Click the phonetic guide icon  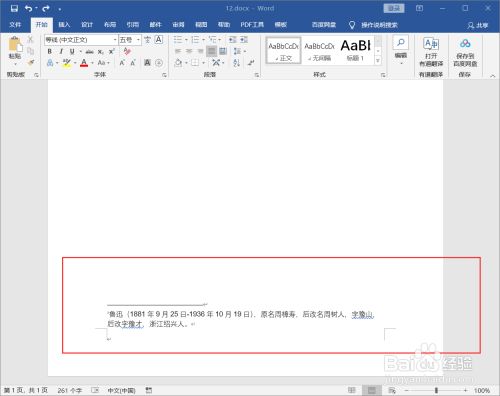(147, 40)
